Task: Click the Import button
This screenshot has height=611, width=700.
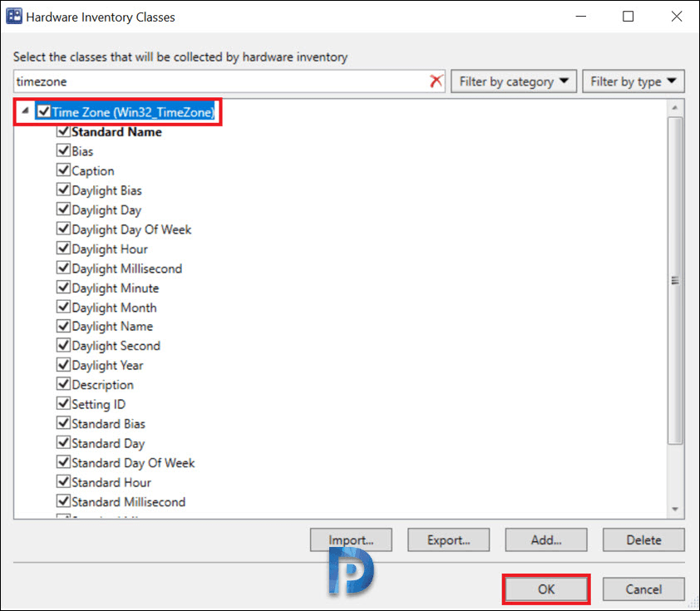Action: pos(351,540)
